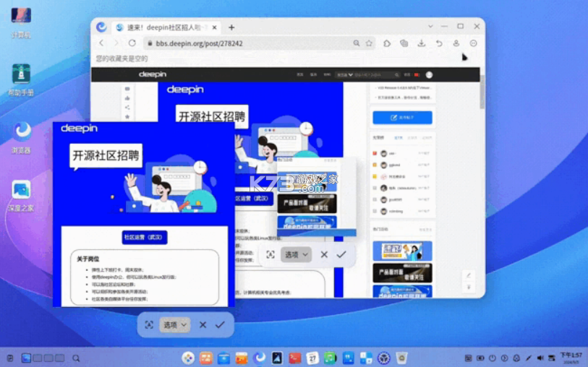Viewport: 588px width, 367px height.
Task: Click the scroll-to-bottom floating button
Action: [x=469, y=288]
